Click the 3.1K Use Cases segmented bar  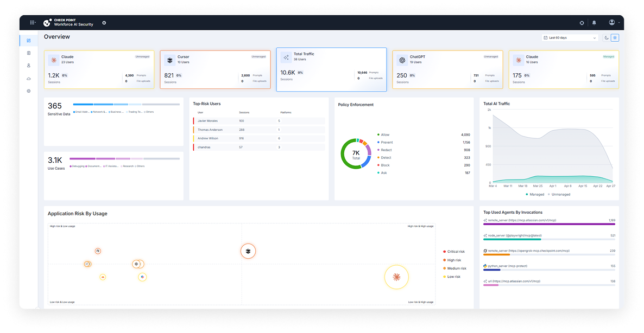coord(124,159)
